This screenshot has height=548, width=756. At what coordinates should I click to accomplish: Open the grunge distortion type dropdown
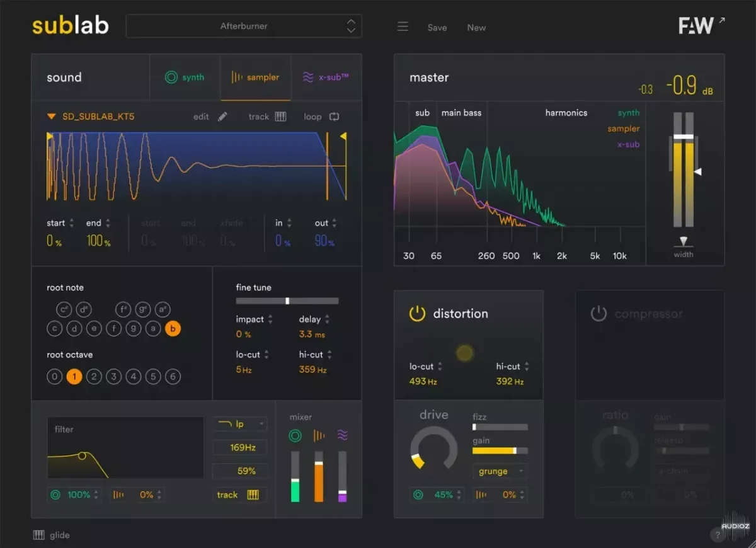[500, 471]
